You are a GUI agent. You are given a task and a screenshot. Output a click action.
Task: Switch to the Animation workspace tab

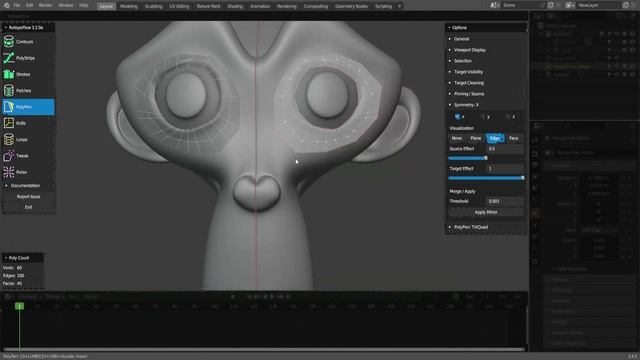260,6
